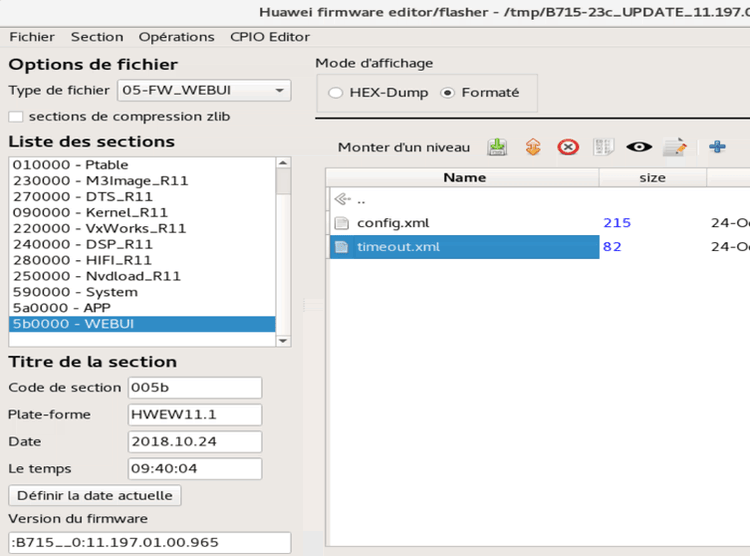Click the pencil edit-file icon
This screenshot has height=556, width=750.
pos(675,147)
